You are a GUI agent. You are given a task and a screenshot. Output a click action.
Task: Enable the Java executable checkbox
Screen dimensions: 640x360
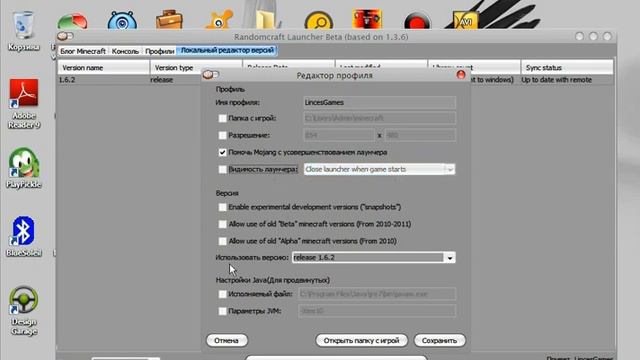[x=222, y=294]
